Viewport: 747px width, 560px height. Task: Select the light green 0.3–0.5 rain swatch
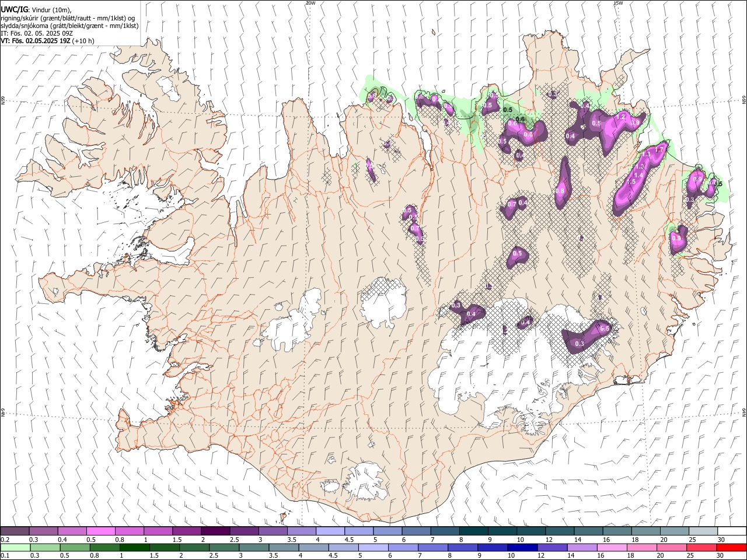(x=46, y=548)
